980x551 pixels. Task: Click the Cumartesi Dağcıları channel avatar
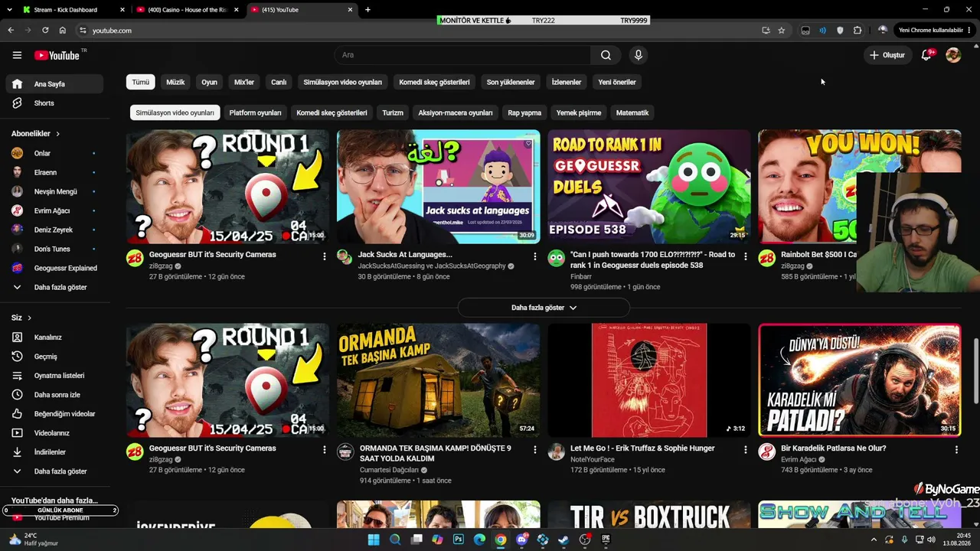[346, 452]
